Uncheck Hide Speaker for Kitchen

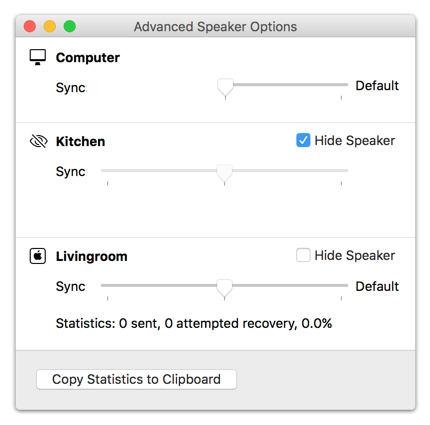[303, 140]
